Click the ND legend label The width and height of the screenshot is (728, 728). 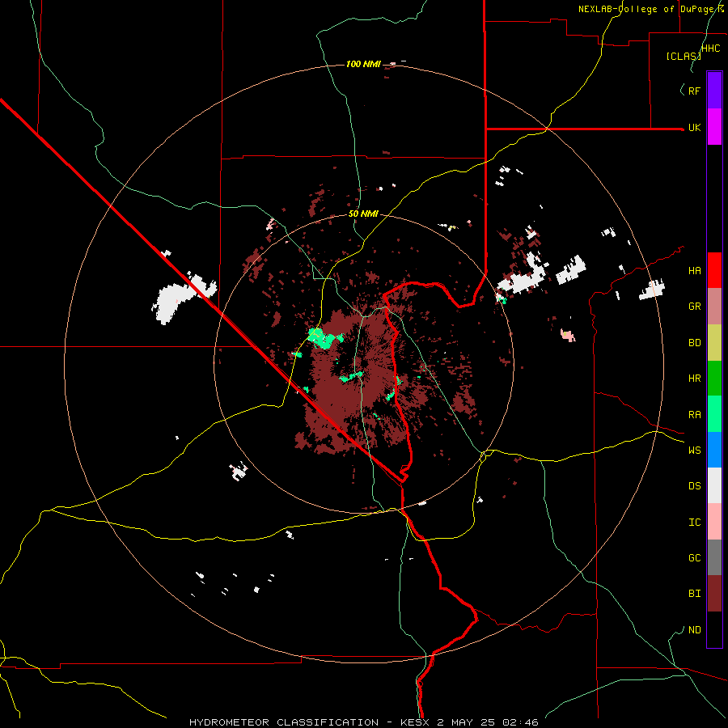(694, 630)
